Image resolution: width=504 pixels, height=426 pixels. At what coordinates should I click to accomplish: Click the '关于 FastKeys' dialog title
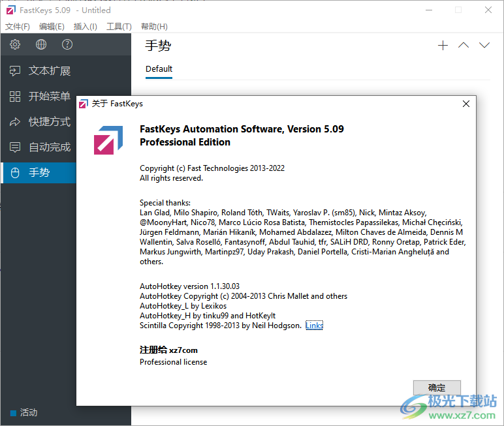point(117,104)
